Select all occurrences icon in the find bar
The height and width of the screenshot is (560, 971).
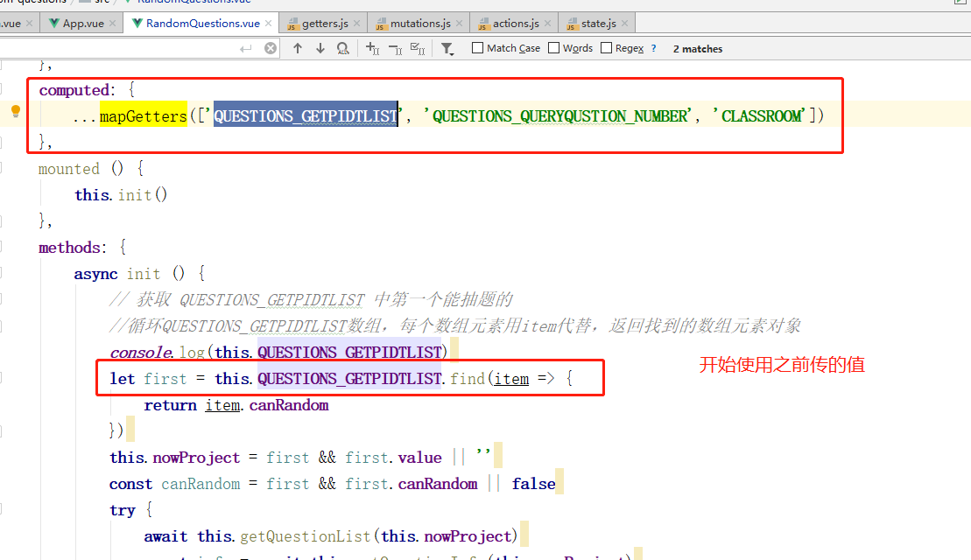coord(418,48)
